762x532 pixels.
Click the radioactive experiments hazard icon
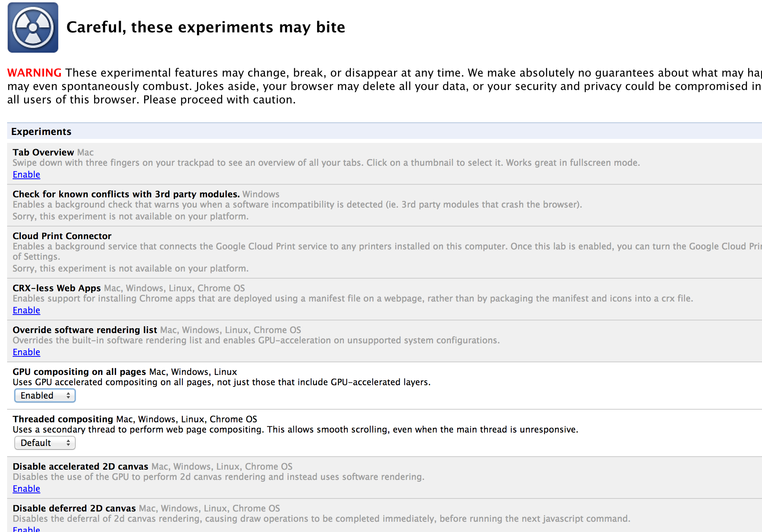tap(33, 28)
